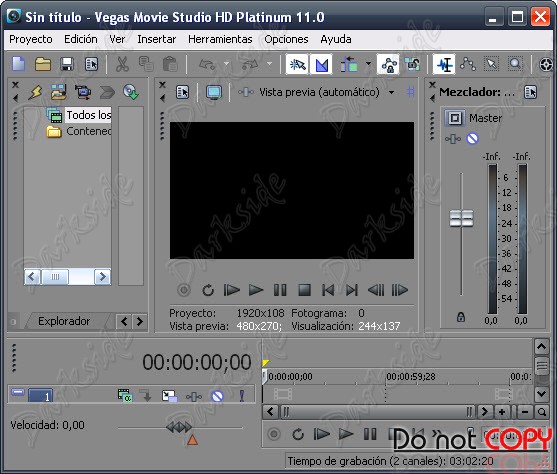
Task: Zoom out timeline minus button
Action: click(x=525, y=412)
